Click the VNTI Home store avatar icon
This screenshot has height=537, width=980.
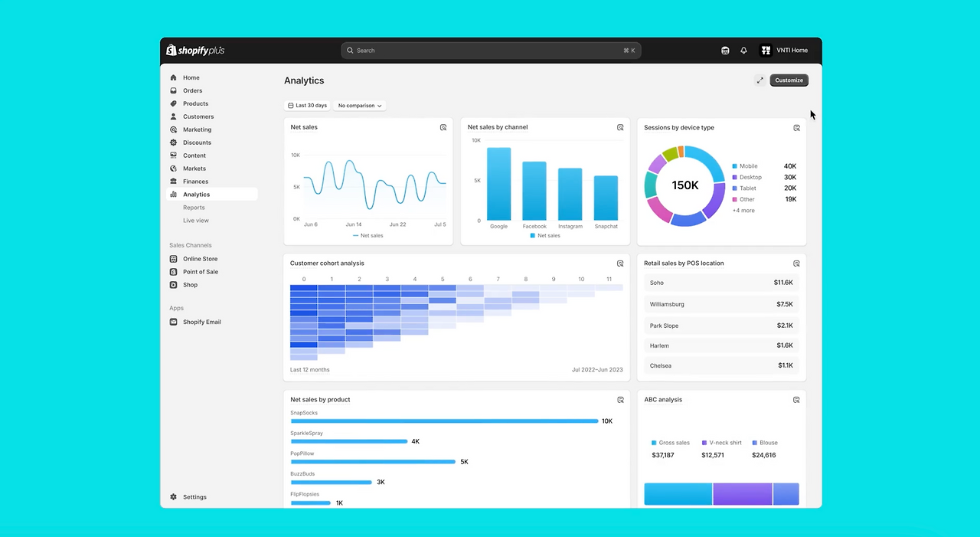[x=766, y=51]
